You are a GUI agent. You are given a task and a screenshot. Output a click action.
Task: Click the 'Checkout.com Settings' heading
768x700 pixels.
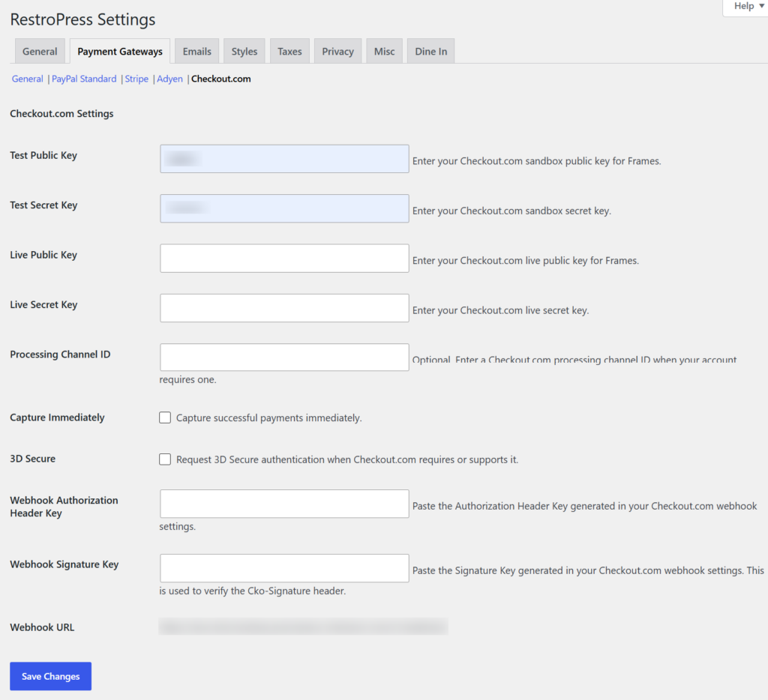(61, 114)
